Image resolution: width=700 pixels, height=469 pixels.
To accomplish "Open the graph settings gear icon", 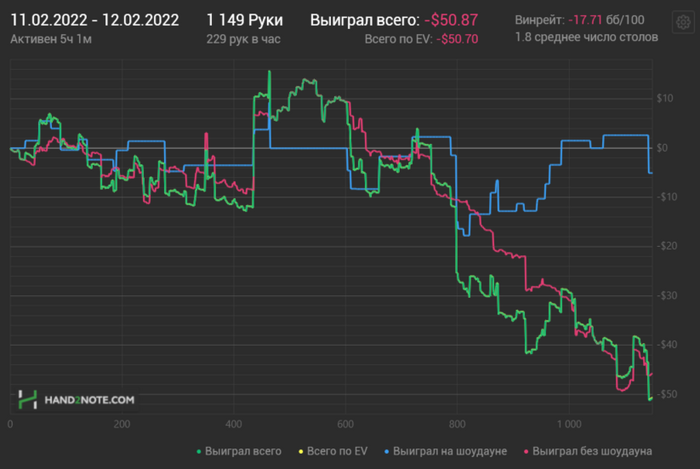I will 683,22.
